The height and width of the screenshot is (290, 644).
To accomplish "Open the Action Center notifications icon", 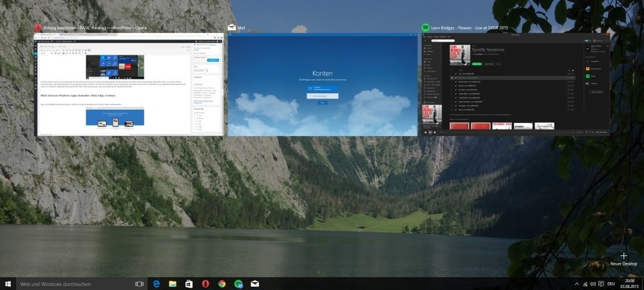I will [x=601, y=284].
